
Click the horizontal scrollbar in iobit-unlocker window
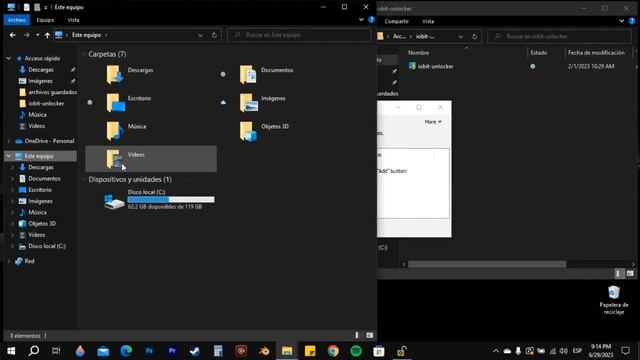487,264
